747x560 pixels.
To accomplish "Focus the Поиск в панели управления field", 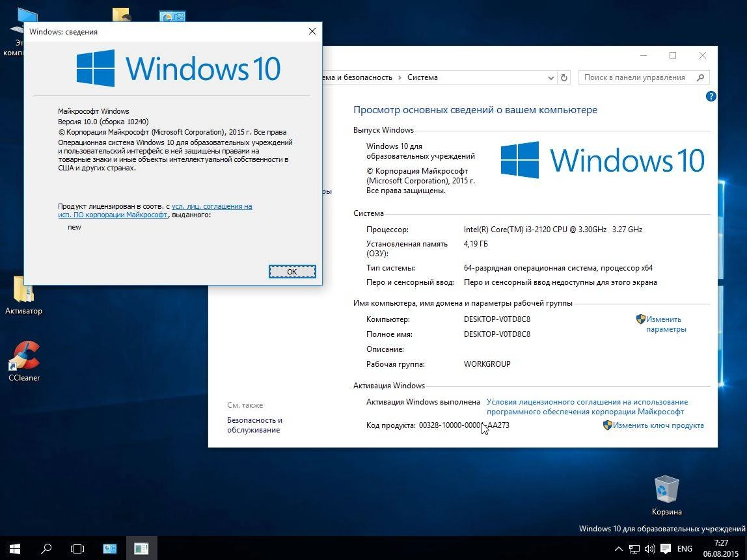I will click(644, 77).
